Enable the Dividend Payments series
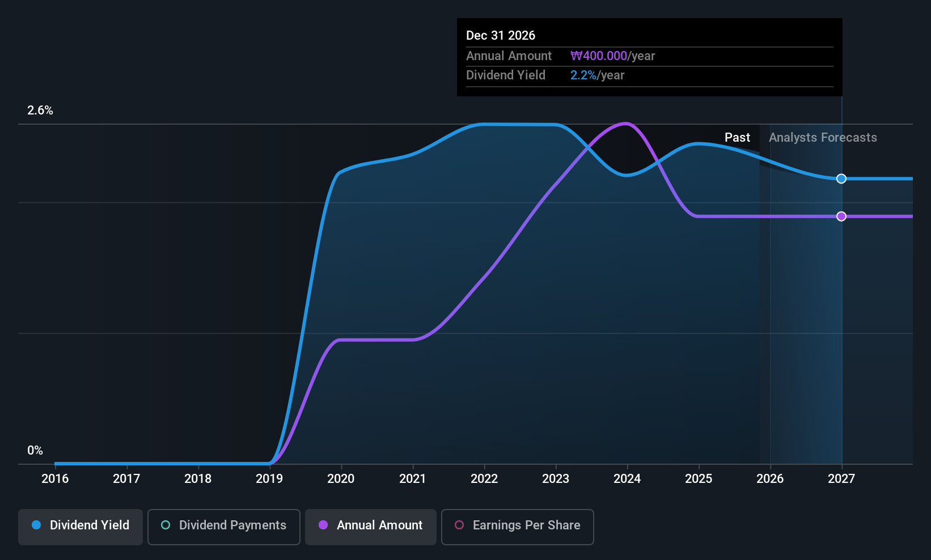 click(224, 527)
